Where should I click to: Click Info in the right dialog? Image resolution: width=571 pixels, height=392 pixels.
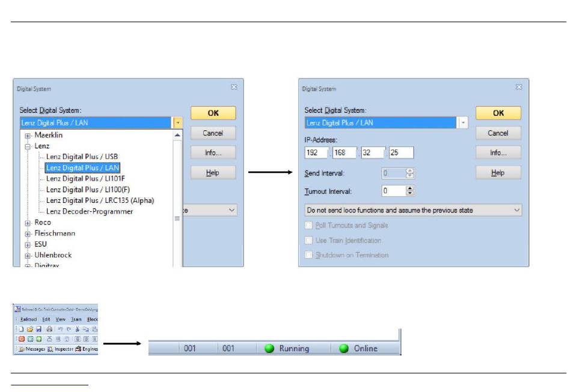click(x=498, y=152)
